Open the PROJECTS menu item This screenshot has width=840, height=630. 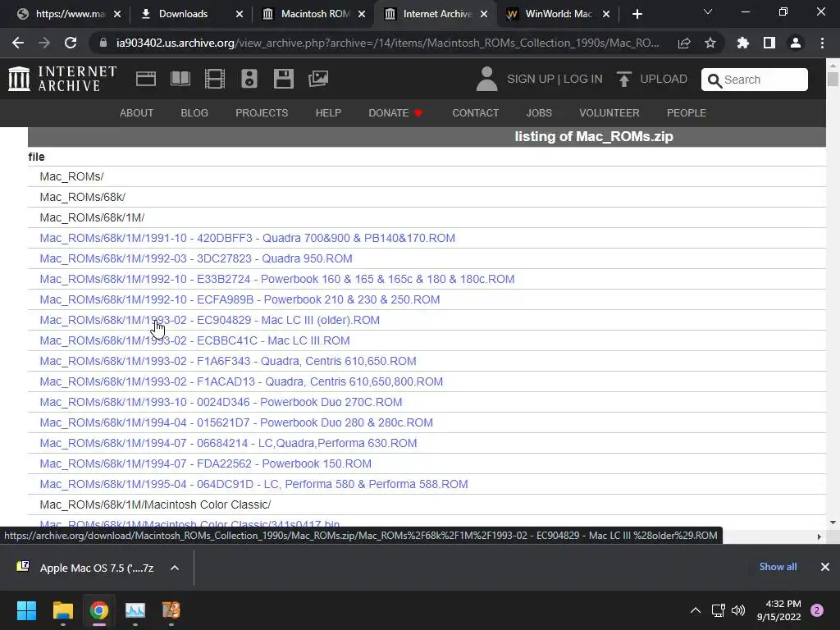pyautogui.click(x=262, y=113)
